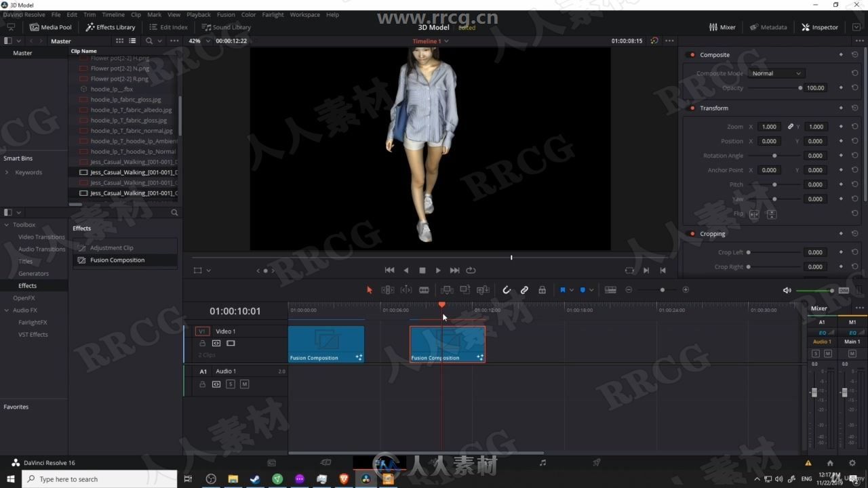Screen dimensions: 868x488
Task: Jump to last frame in viewer
Action: pos(454,270)
